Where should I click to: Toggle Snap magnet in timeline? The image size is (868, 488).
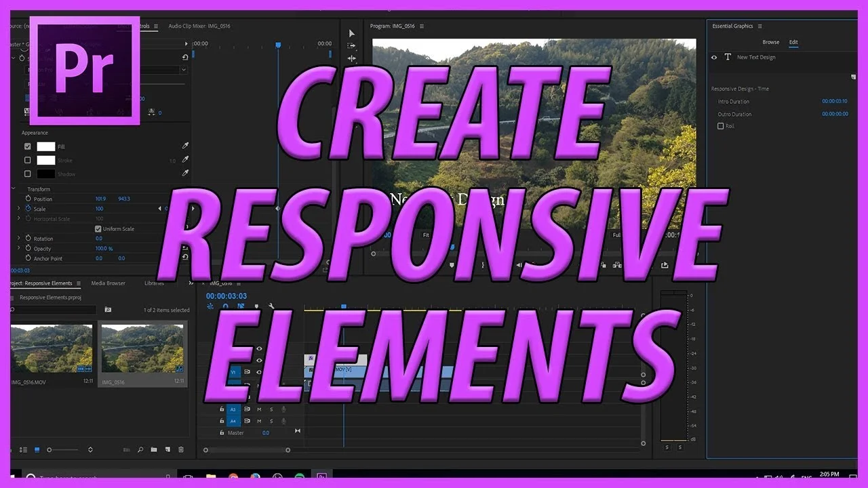pos(226,306)
